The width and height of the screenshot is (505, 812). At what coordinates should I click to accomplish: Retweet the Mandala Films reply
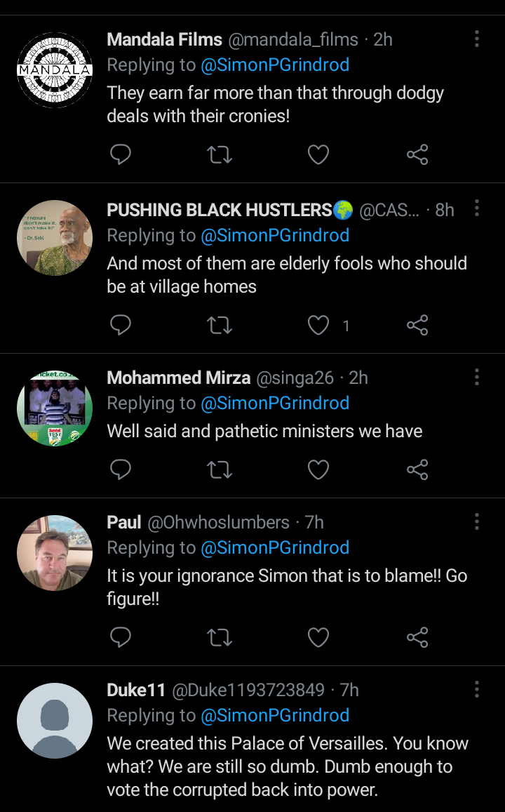(x=220, y=154)
